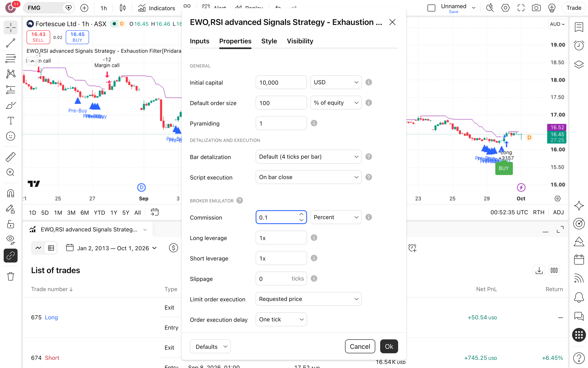Show info for Initial capital
Image resolution: width=588 pixels, height=368 pixels.
pos(369,82)
